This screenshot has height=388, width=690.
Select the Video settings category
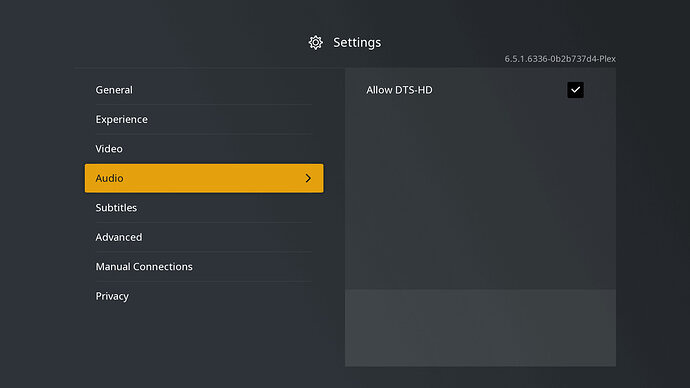click(x=204, y=149)
